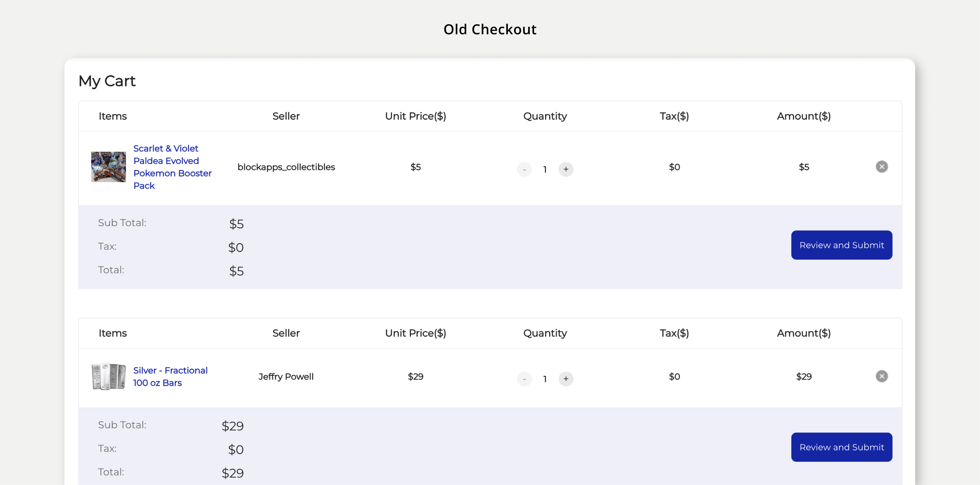Image resolution: width=980 pixels, height=485 pixels.
Task: Click Review and Submit for blockapps_collectibles order
Action: pyautogui.click(x=841, y=245)
